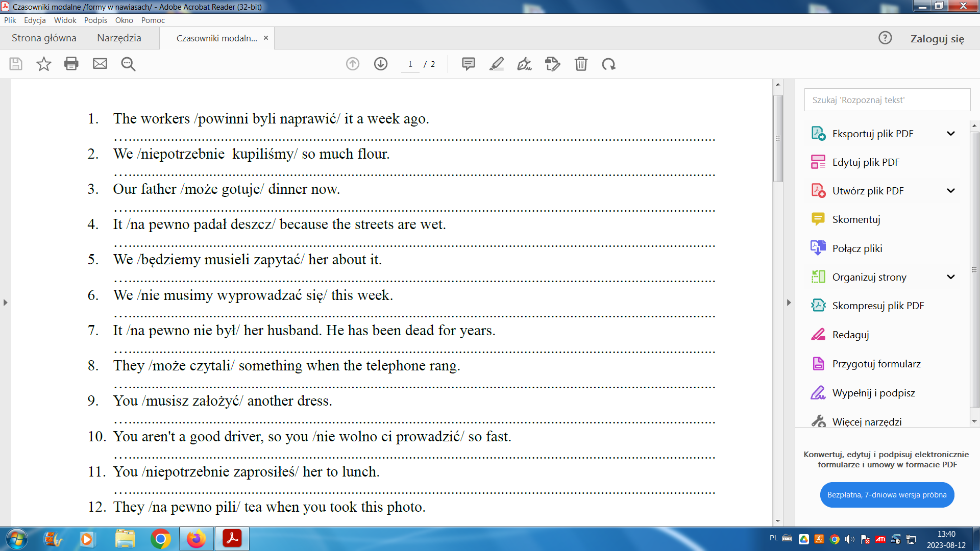Switch to the Narzędzia tab
Screen dimensions: 980x551
point(119,38)
